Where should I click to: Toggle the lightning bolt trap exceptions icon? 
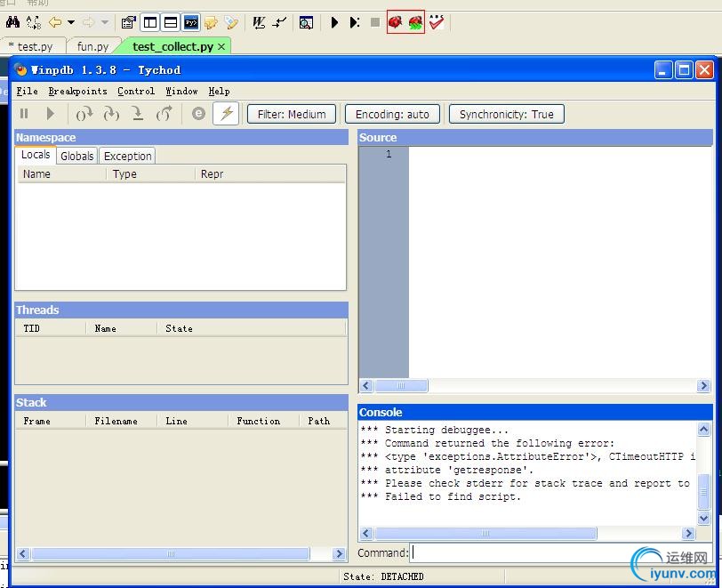coord(226,113)
